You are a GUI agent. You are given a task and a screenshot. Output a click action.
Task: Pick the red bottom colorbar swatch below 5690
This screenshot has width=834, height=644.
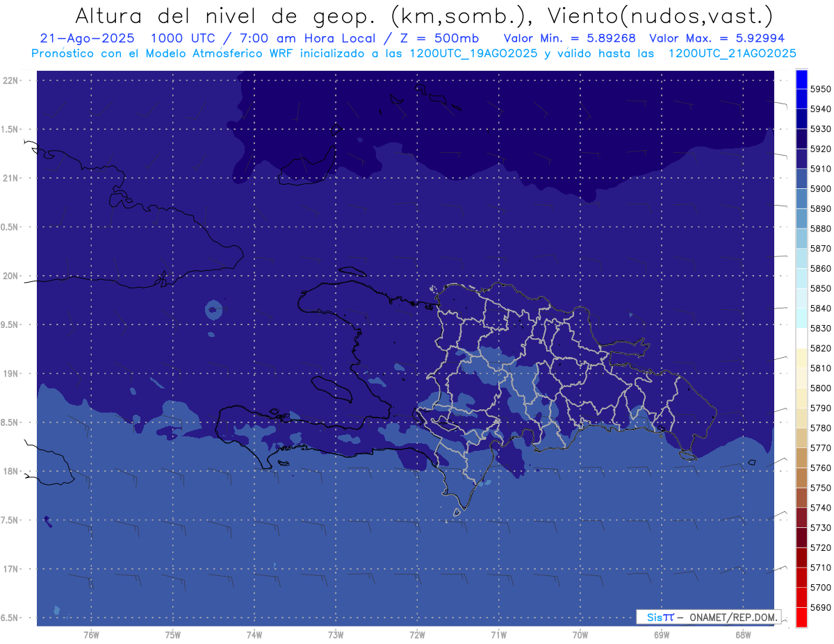[x=801, y=617]
